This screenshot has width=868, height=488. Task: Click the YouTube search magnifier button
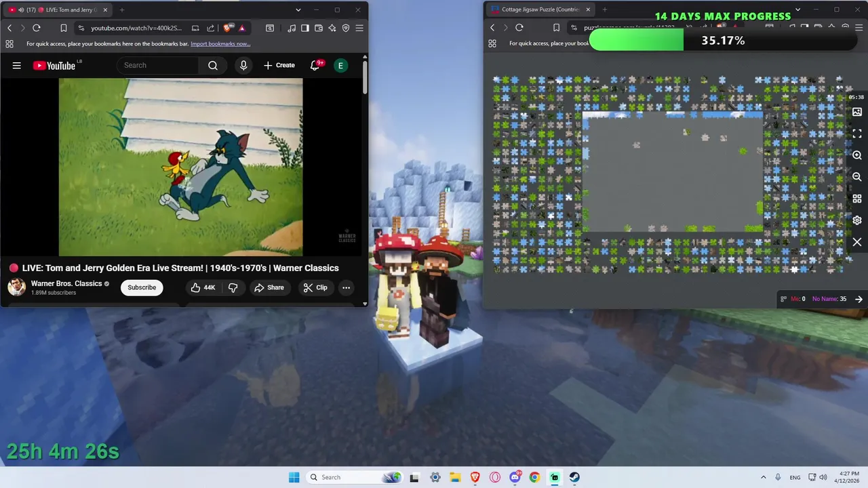pos(213,66)
